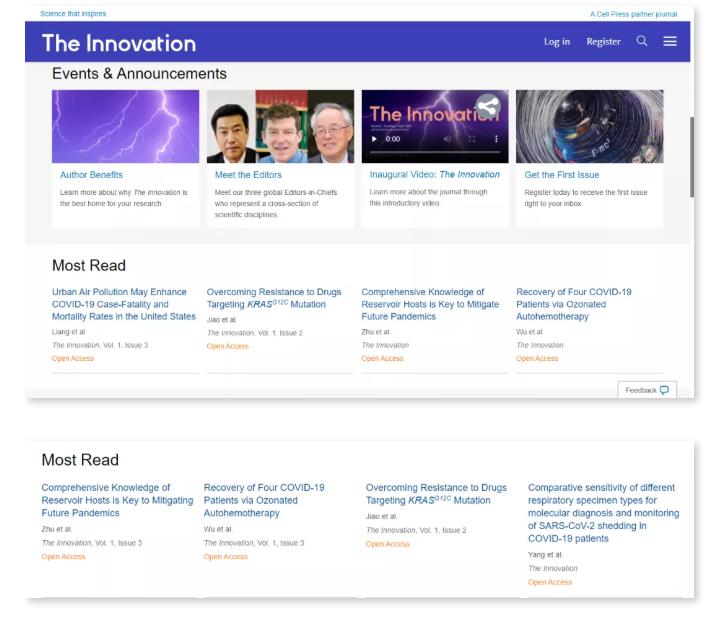Screen dimensions: 728x618
Task: Open Comprehensive Knowledge of Reservoir Hosts article in upper Most Read
Action: pyautogui.click(x=430, y=304)
